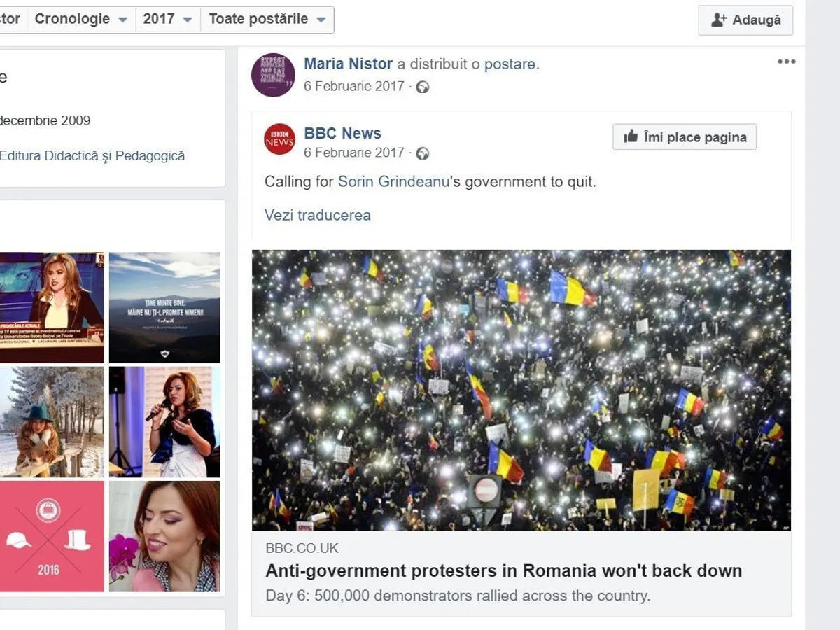
Task: Open the Romania protest crowd article image
Action: point(521,390)
